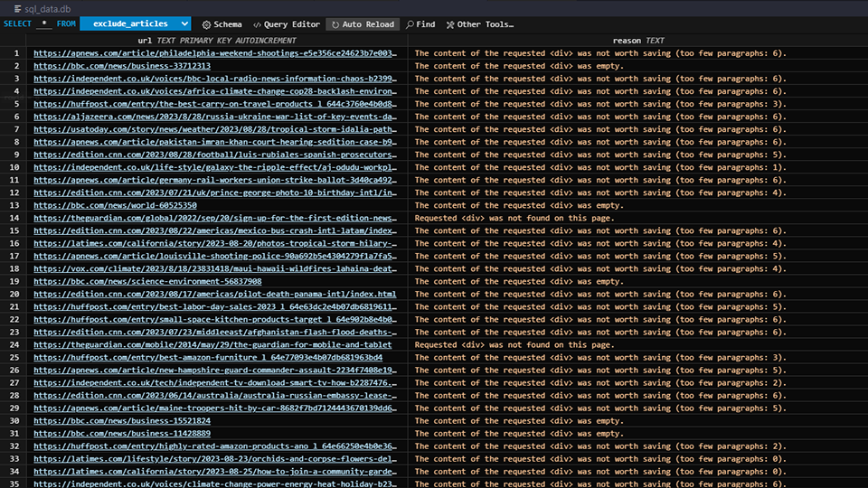Select row number 13
Image resolution: width=868 pixels, height=488 pixels.
click(14, 205)
